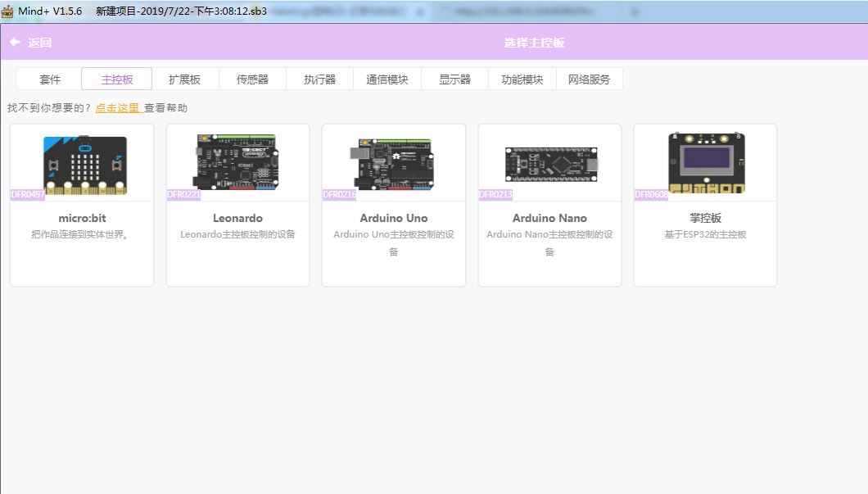Click the DFR0608 product code tag
The image size is (868, 494).
(652, 194)
